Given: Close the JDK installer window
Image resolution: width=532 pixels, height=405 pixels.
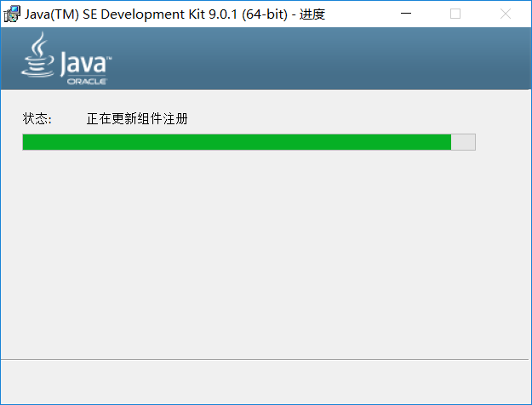Looking at the screenshot, I should (x=506, y=14).
